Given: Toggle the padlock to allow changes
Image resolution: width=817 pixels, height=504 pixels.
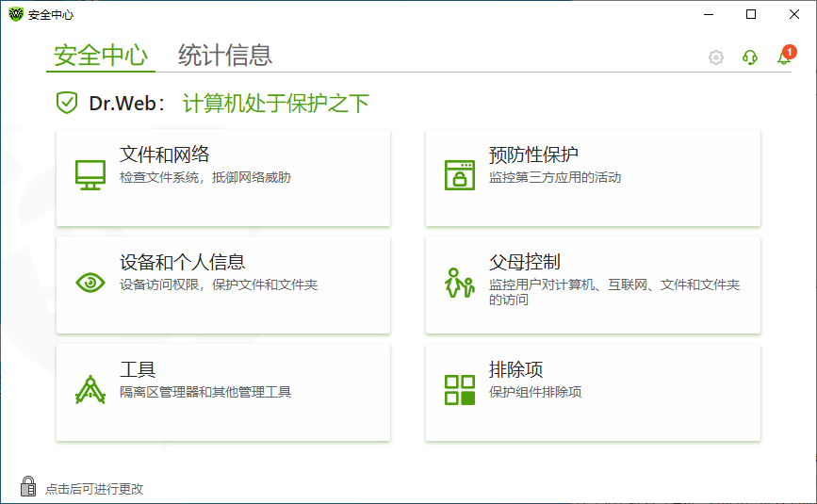Looking at the screenshot, I should coord(28,487).
